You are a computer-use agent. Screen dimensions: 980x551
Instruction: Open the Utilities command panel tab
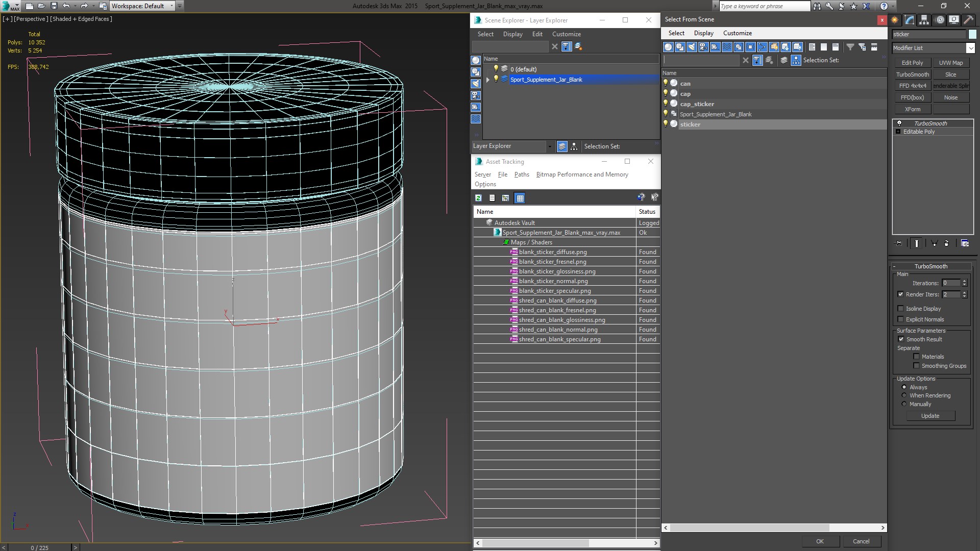point(968,20)
